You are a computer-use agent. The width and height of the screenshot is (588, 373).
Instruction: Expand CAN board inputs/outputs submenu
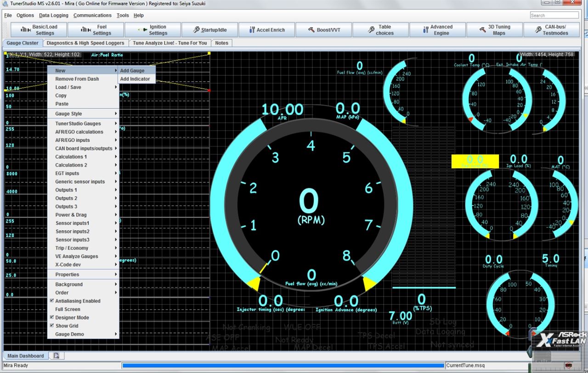pyautogui.click(x=83, y=148)
